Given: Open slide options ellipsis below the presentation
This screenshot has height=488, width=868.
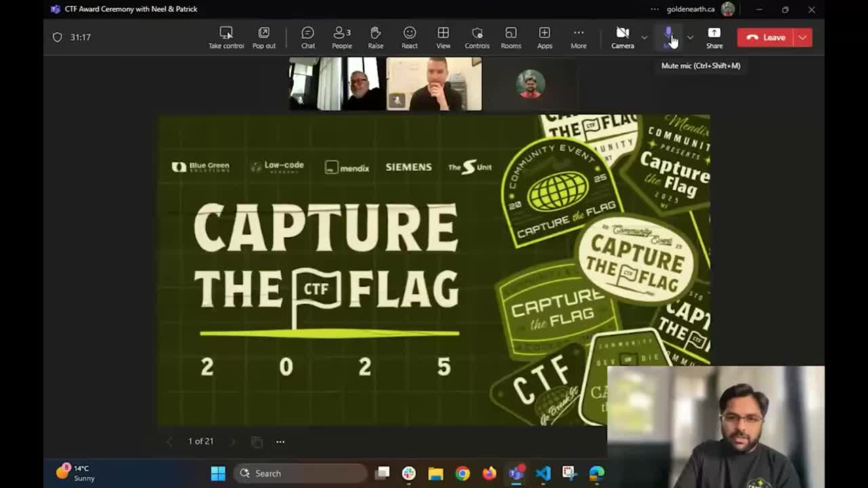Looking at the screenshot, I should 280,441.
